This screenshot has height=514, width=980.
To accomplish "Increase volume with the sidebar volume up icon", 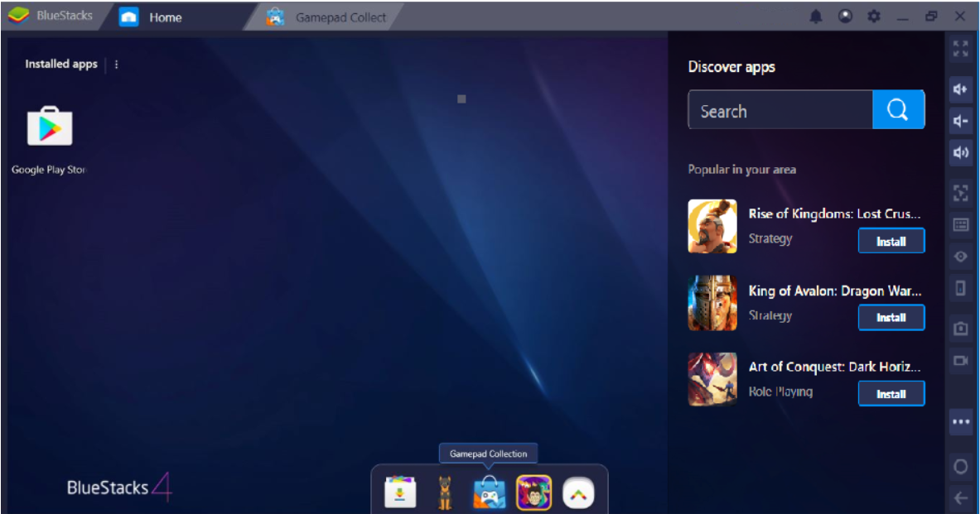I will [x=961, y=89].
